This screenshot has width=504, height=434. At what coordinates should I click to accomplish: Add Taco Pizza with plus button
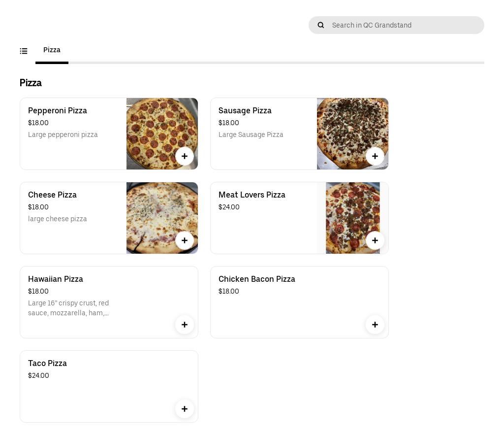(x=185, y=409)
